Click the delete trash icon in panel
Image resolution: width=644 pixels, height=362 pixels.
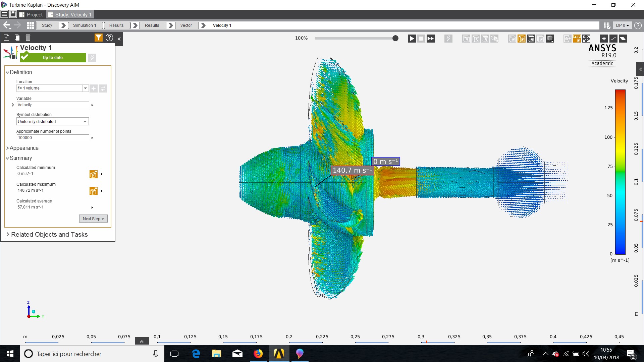pyautogui.click(x=28, y=38)
